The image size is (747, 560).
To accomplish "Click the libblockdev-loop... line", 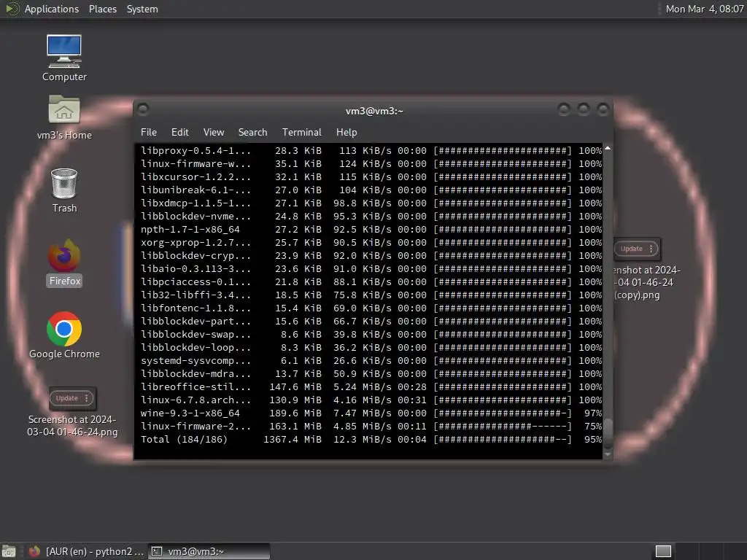I will click(371, 348).
